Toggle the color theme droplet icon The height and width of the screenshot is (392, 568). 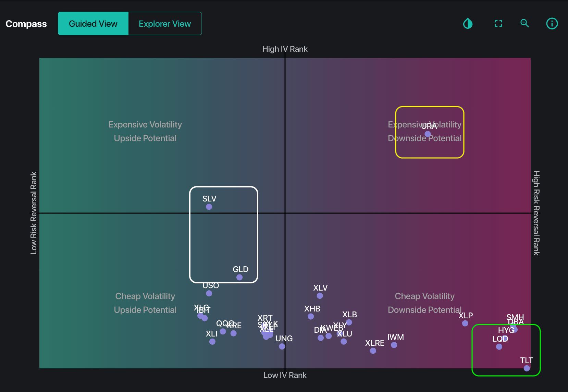(x=468, y=24)
